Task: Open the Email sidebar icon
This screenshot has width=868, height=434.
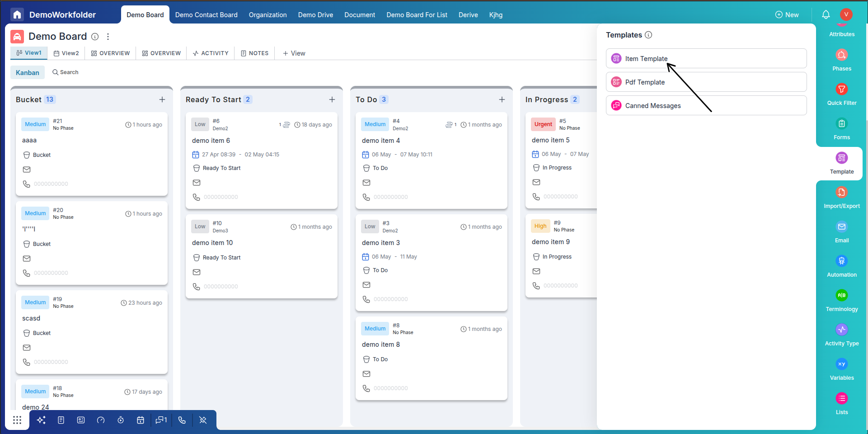Action: (841, 227)
